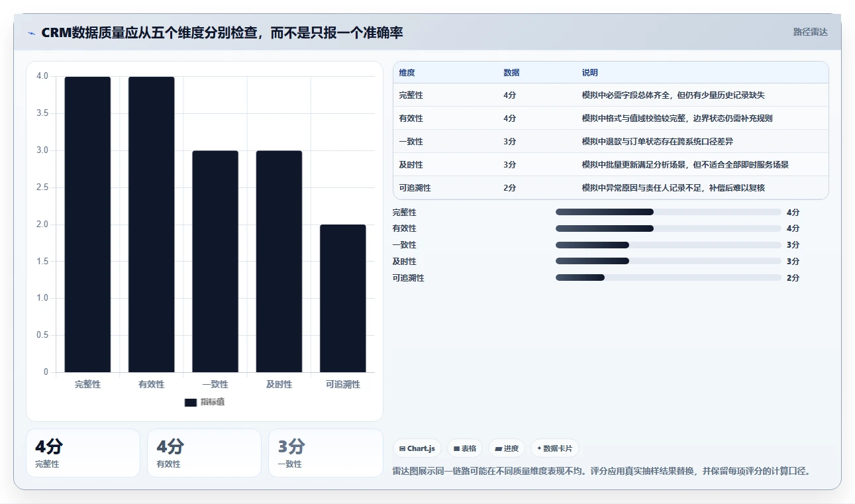Open the 4分 有效性 data card

tap(204, 453)
